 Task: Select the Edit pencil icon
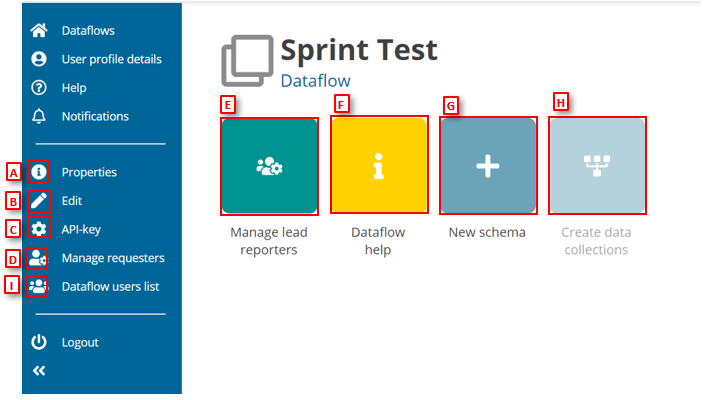(x=39, y=200)
